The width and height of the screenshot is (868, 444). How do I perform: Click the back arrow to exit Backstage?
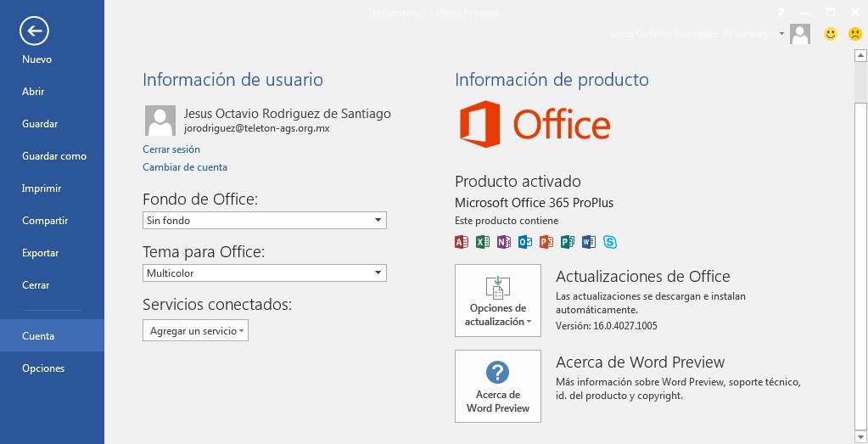(x=34, y=31)
